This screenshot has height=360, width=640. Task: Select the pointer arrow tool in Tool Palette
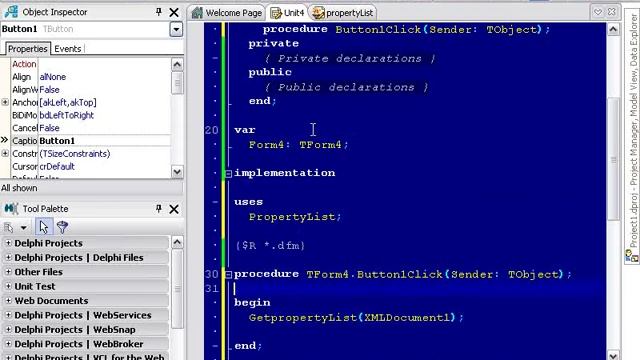tap(44, 227)
